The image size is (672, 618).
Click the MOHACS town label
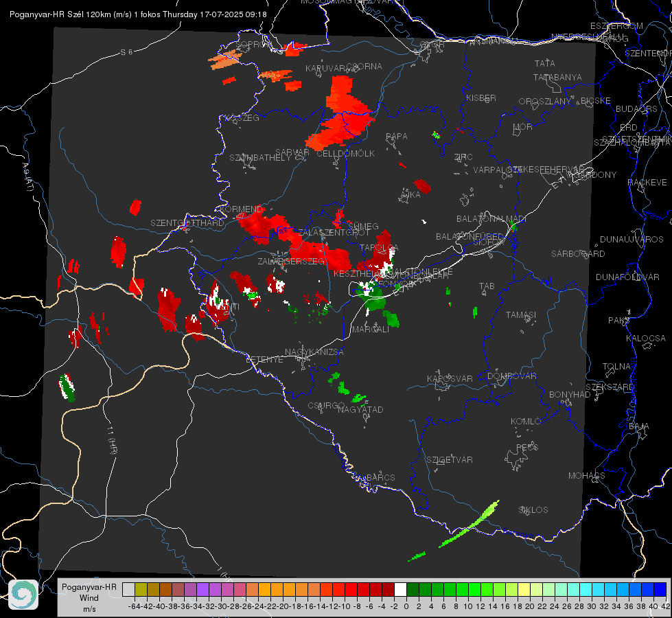pyautogui.click(x=587, y=476)
